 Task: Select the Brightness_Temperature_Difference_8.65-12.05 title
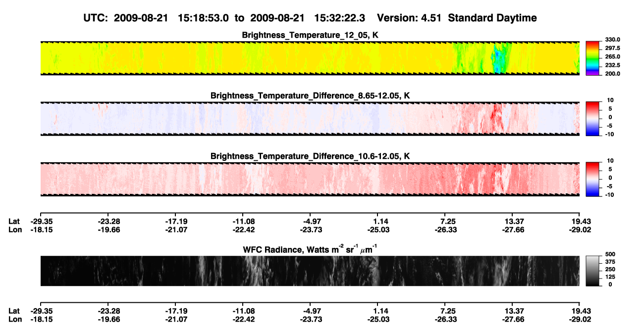tap(310, 95)
